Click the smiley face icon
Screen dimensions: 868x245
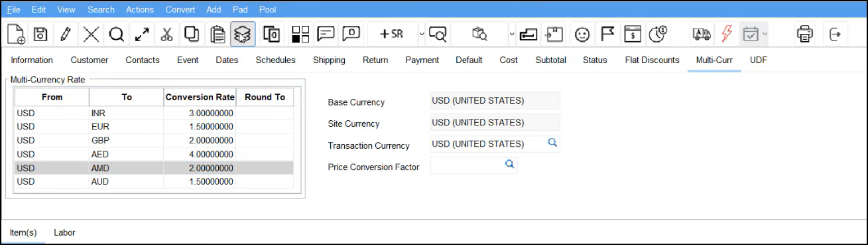tap(582, 34)
